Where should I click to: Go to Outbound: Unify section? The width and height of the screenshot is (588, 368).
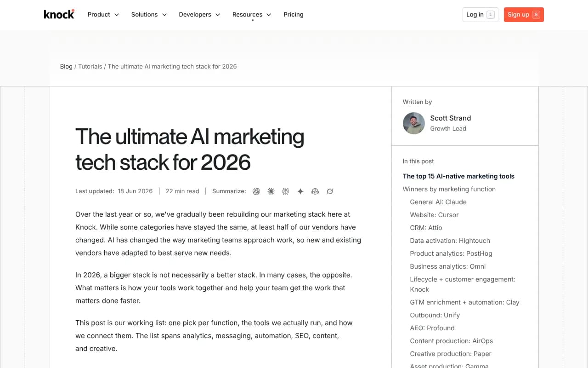tap(435, 315)
